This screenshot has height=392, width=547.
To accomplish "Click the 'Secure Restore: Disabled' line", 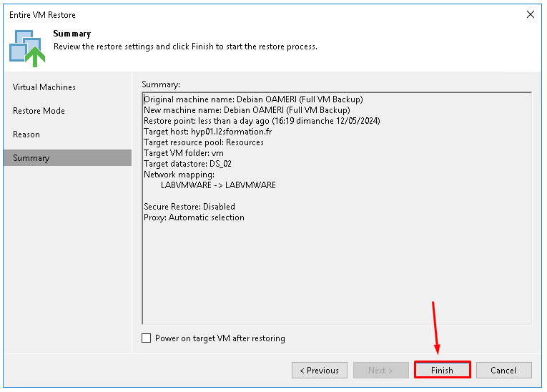I will 189,207.
